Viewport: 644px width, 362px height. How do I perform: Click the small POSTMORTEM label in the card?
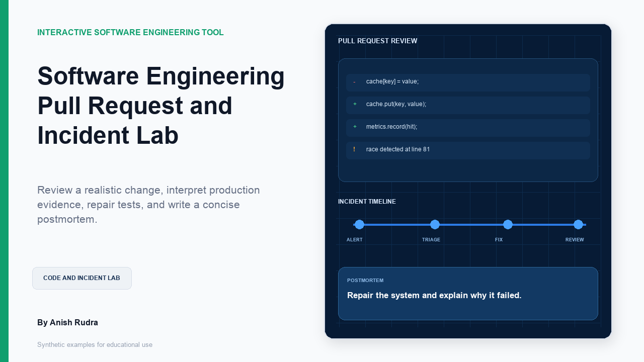(365, 281)
